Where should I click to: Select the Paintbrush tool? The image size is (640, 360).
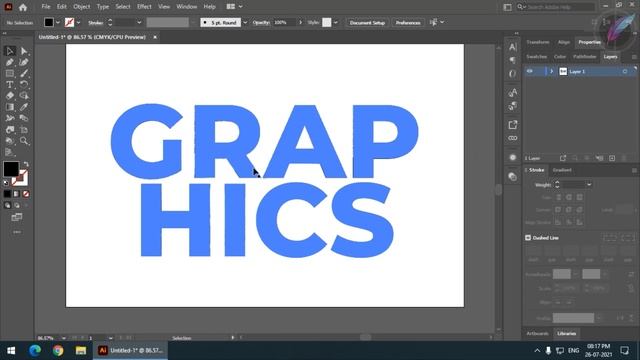[24, 73]
